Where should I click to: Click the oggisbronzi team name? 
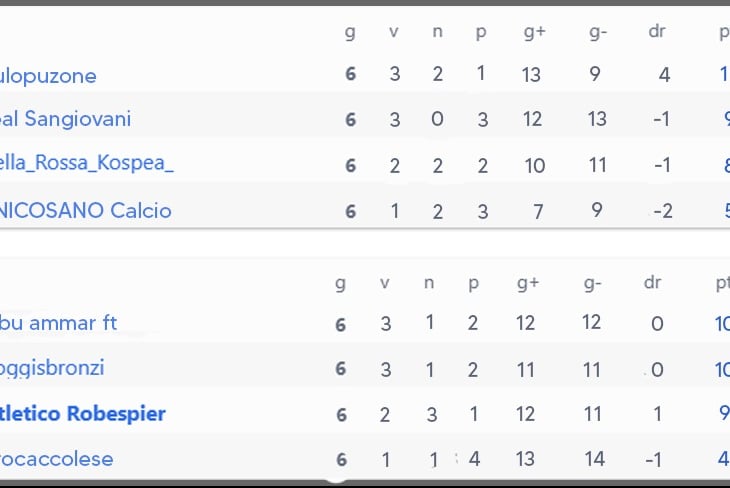52,368
